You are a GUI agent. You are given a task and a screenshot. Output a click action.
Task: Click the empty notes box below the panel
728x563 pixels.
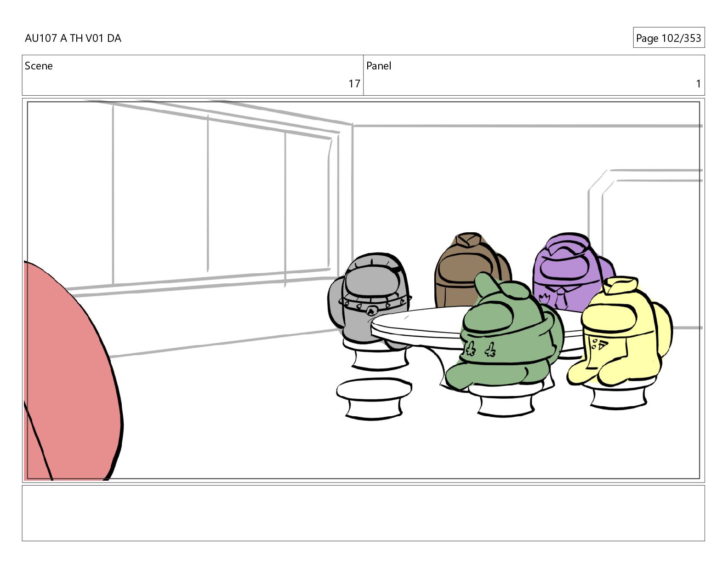click(363, 513)
